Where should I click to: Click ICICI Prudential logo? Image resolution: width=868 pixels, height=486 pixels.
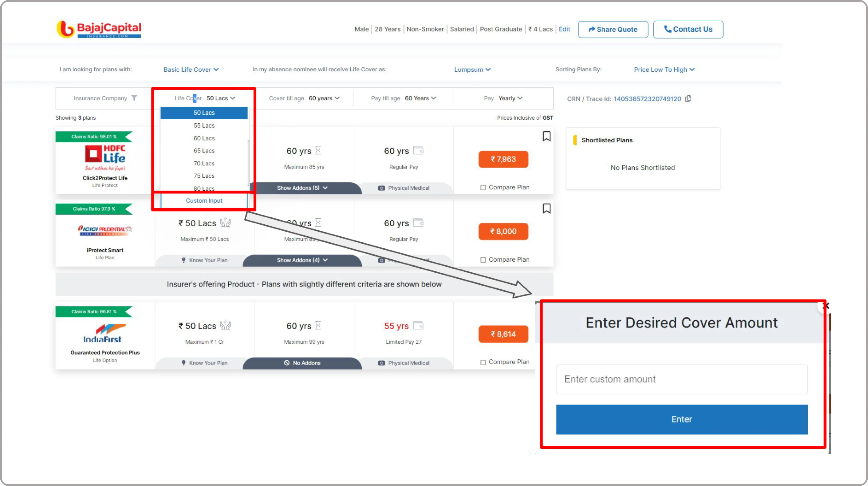point(105,230)
